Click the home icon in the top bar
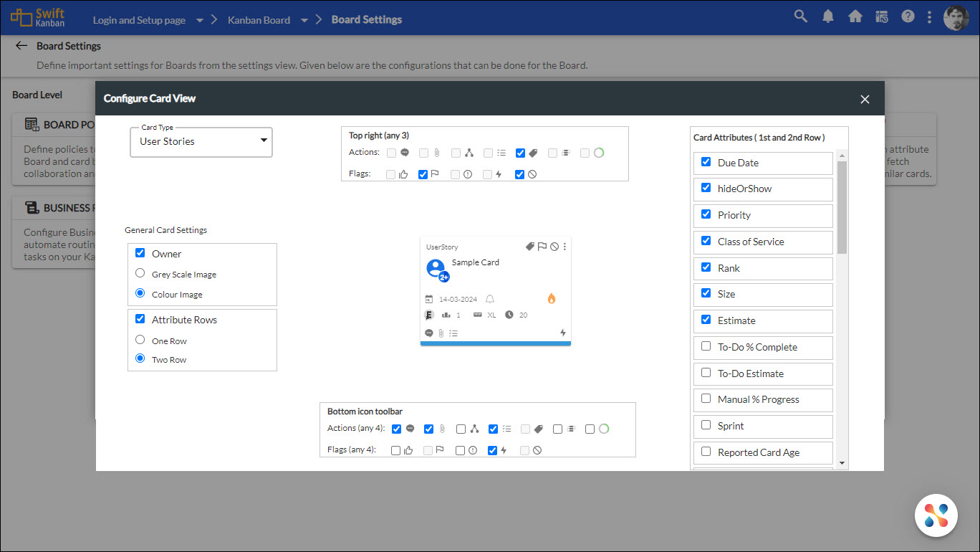This screenshot has width=980, height=552. [x=855, y=15]
